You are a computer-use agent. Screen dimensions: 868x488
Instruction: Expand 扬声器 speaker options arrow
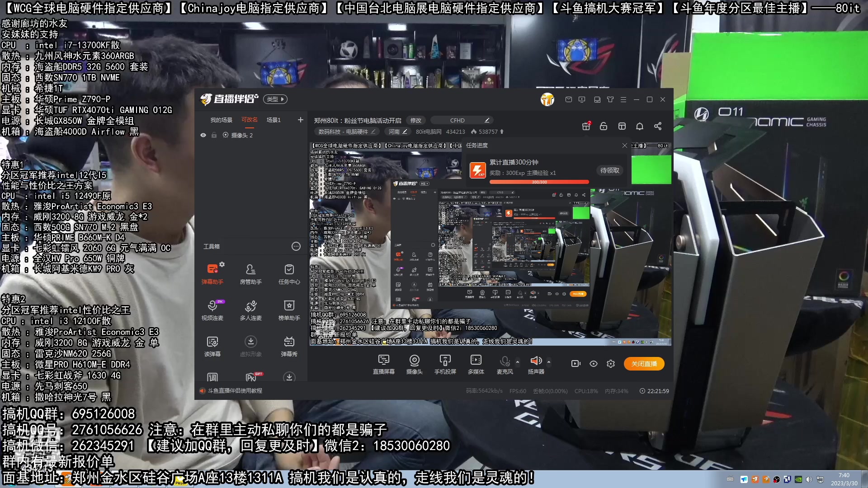(549, 362)
